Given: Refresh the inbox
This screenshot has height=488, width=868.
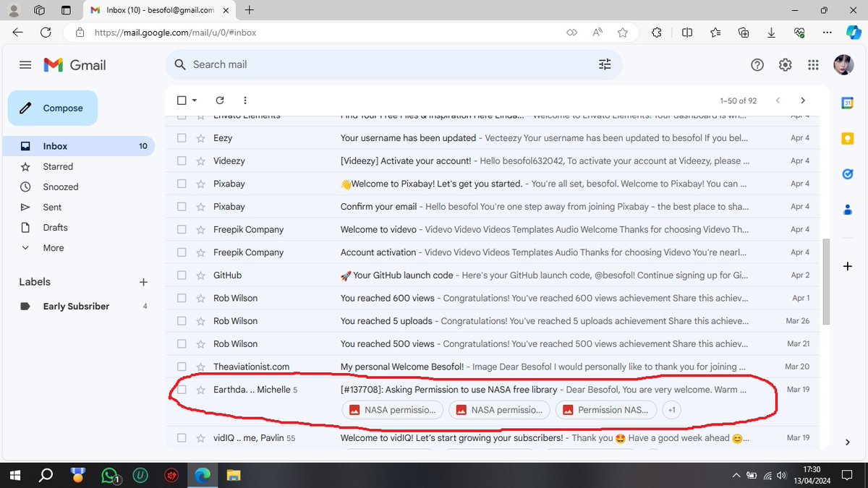Looking at the screenshot, I should (x=220, y=100).
